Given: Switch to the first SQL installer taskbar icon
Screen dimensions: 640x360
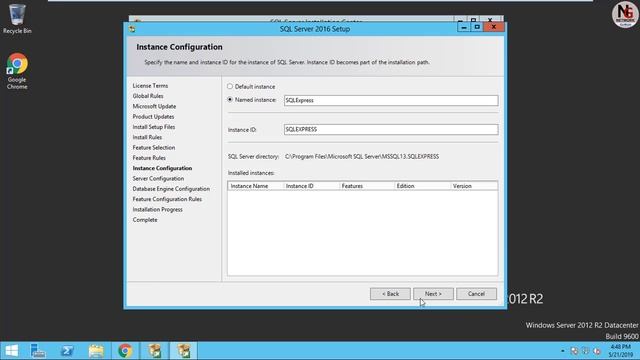Looking at the screenshot, I should click(x=154, y=351).
